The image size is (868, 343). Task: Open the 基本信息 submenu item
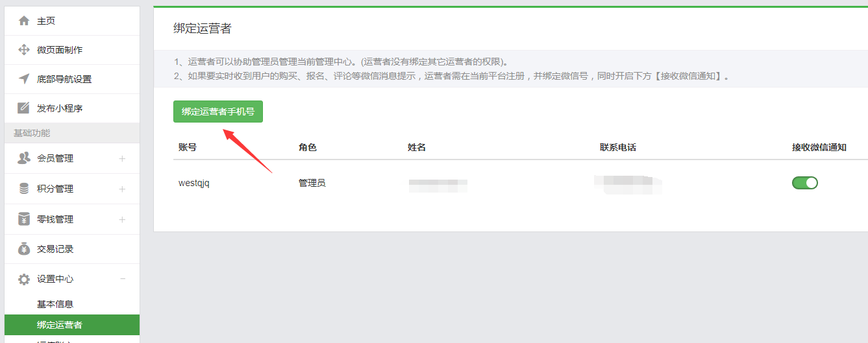[x=55, y=304]
